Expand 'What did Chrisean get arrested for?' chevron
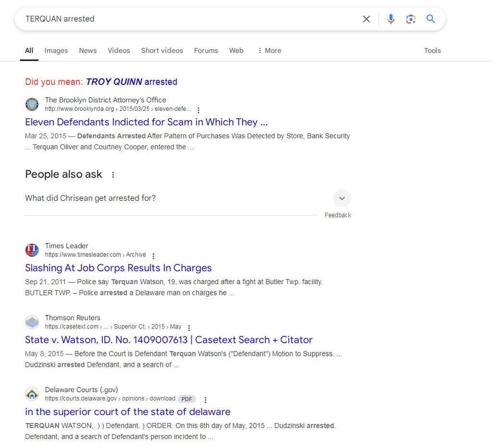The image size is (492, 448). (342, 198)
